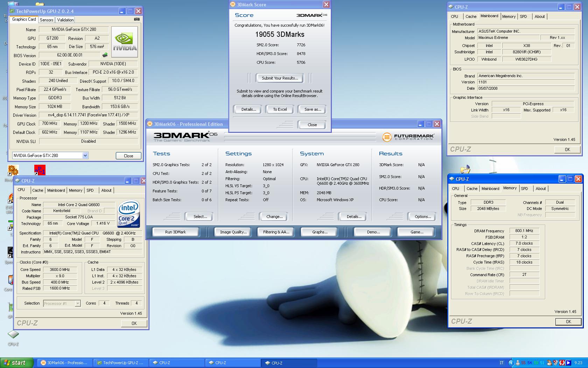Screen dimensions: 588x368
Task: Open Image Quality in 3DMark06
Action: pyautogui.click(x=233, y=232)
